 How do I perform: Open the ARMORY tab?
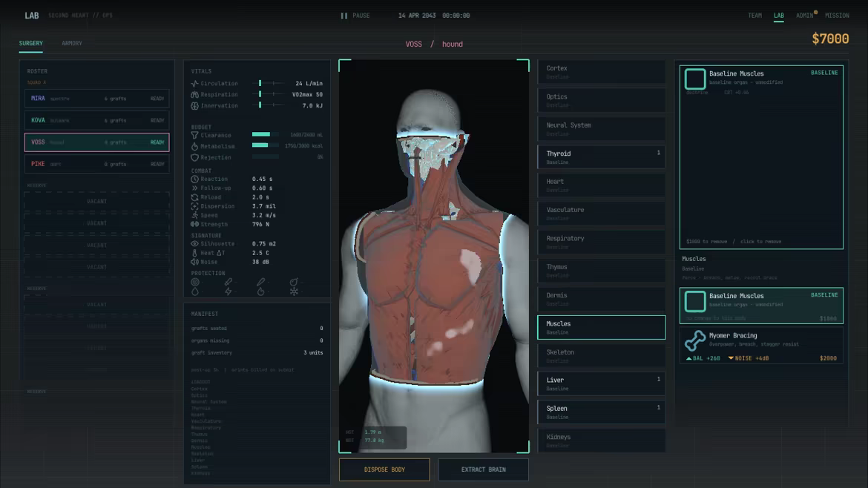click(72, 43)
